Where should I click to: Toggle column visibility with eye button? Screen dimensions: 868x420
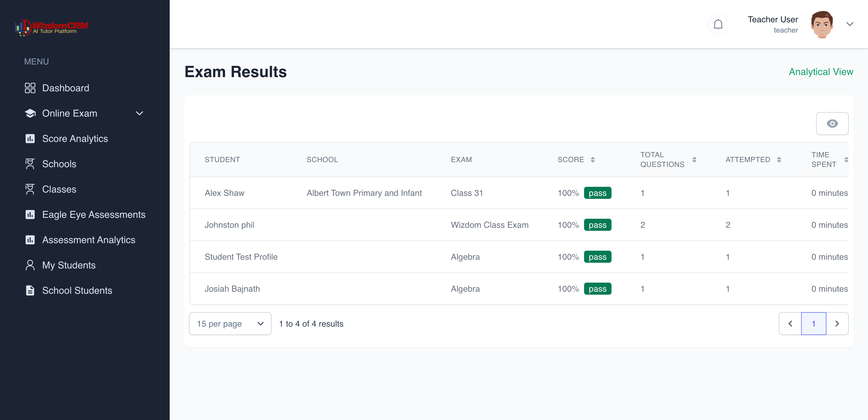pos(832,124)
